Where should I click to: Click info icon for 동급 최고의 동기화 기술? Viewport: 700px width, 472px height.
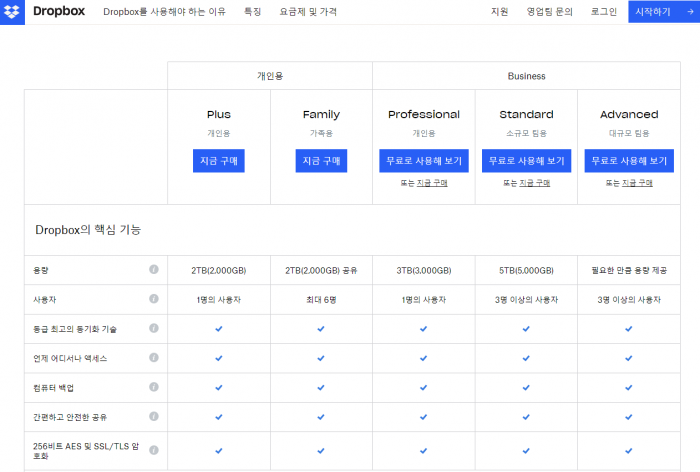pyautogui.click(x=154, y=328)
